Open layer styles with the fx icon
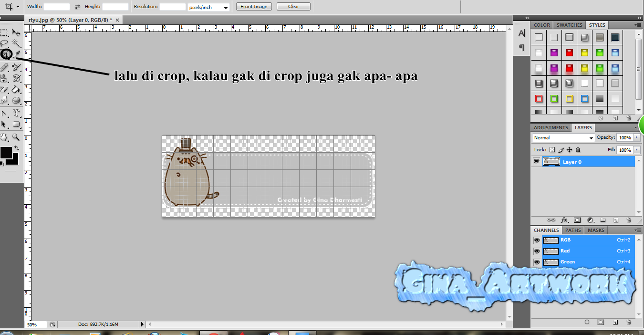The height and width of the screenshot is (335, 644). pos(565,220)
